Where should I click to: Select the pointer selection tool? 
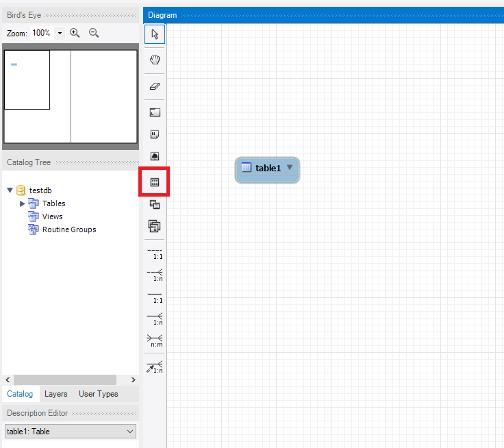(155, 34)
